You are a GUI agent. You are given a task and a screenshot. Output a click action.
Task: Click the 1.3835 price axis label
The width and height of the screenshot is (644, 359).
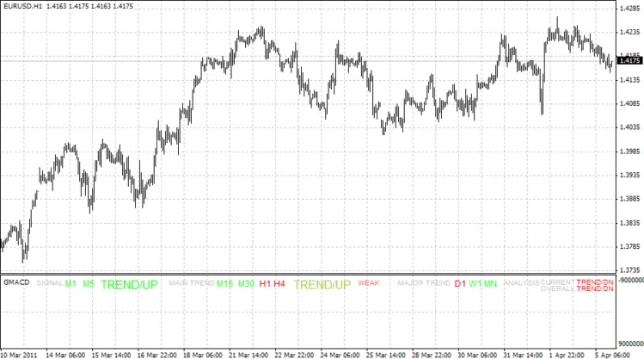pyautogui.click(x=629, y=223)
